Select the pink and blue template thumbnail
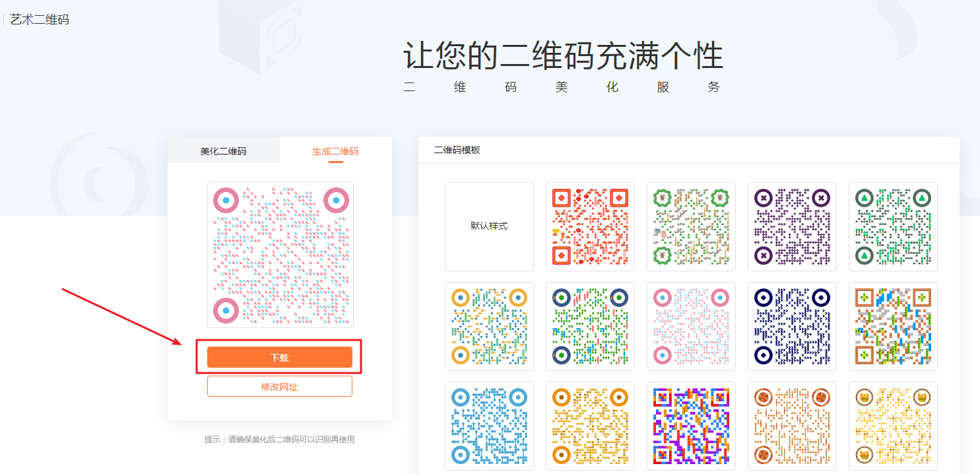The height and width of the screenshot is (474, 980). pos(691,326)
